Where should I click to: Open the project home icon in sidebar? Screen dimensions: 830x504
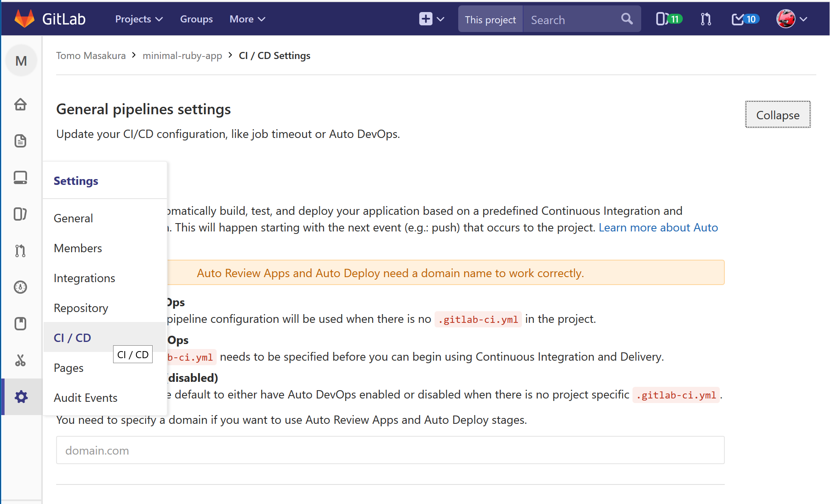(x=20, y=104)
